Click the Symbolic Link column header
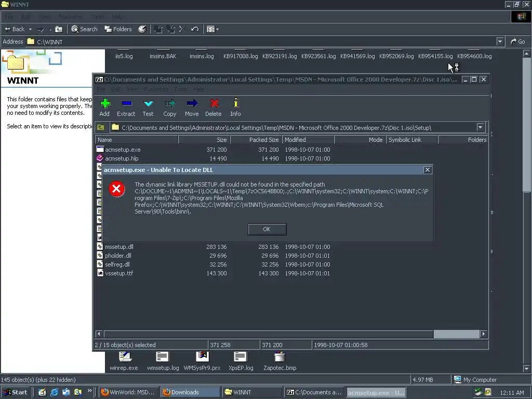Screen dimensions: 532x399 [412, 140]
